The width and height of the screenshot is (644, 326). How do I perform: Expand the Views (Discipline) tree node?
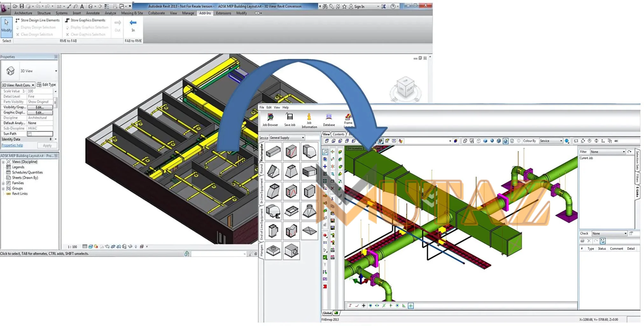tap(3, 162)
